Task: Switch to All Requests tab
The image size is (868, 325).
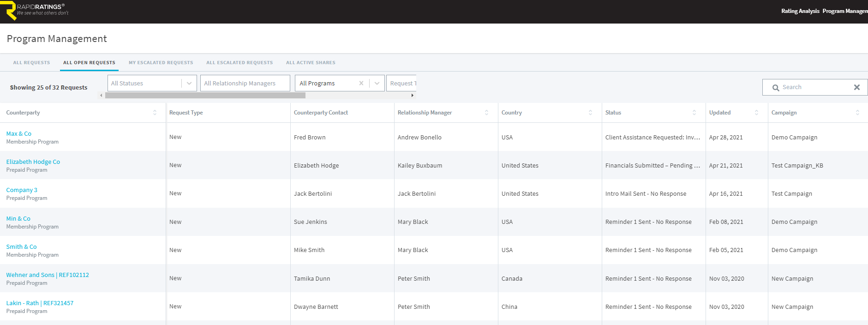Action: [x=31, y=63]
